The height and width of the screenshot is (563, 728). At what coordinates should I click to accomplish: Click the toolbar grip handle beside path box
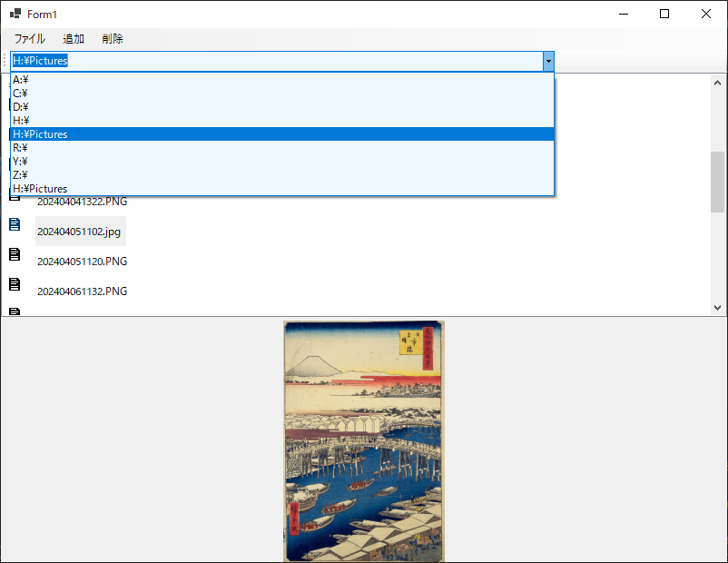(x=5, y=61)
